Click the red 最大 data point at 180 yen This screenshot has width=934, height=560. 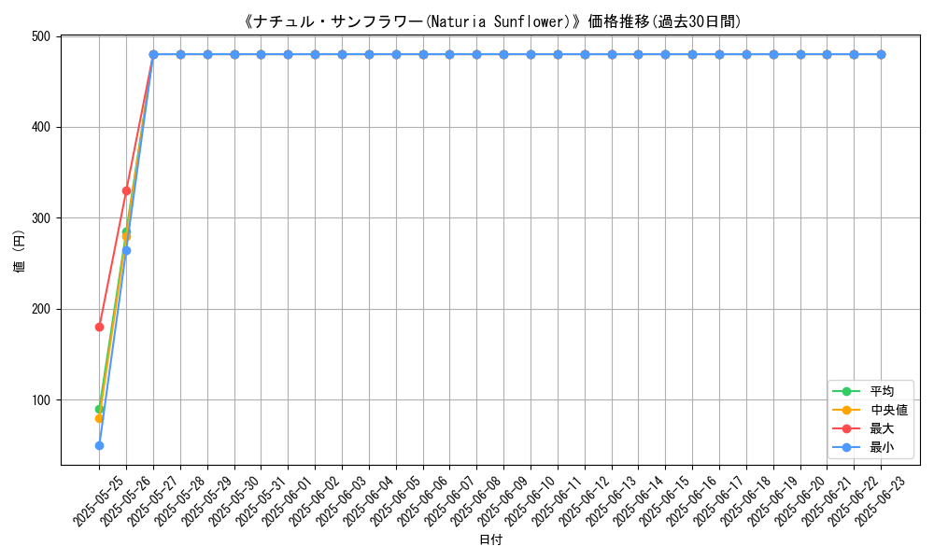[100, 327]
